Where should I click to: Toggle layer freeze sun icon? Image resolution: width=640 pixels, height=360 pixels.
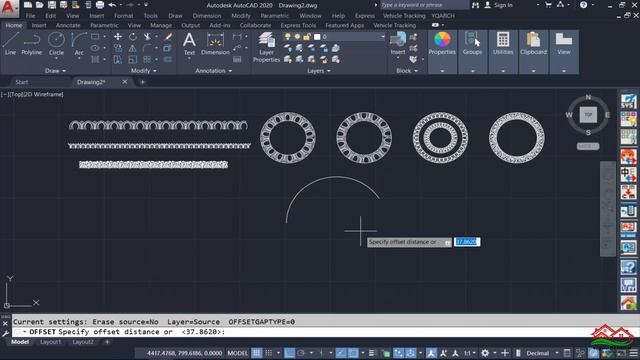click(297, 37)
